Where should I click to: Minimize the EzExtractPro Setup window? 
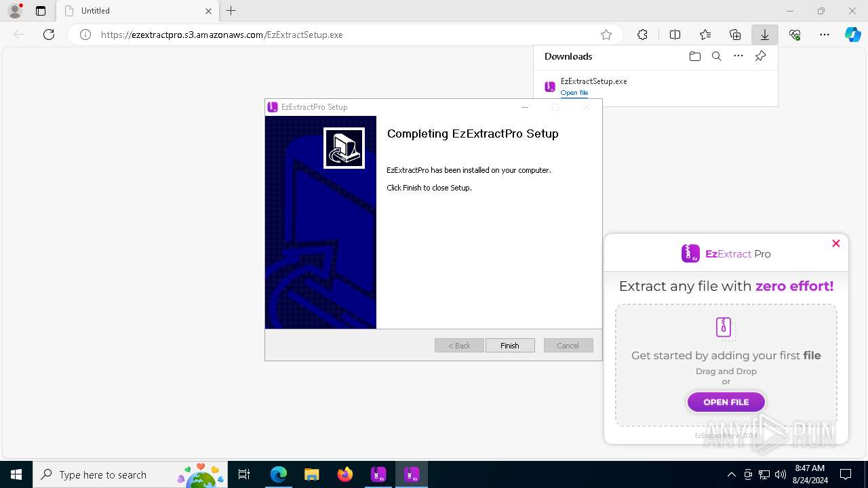tap(524, 107)
